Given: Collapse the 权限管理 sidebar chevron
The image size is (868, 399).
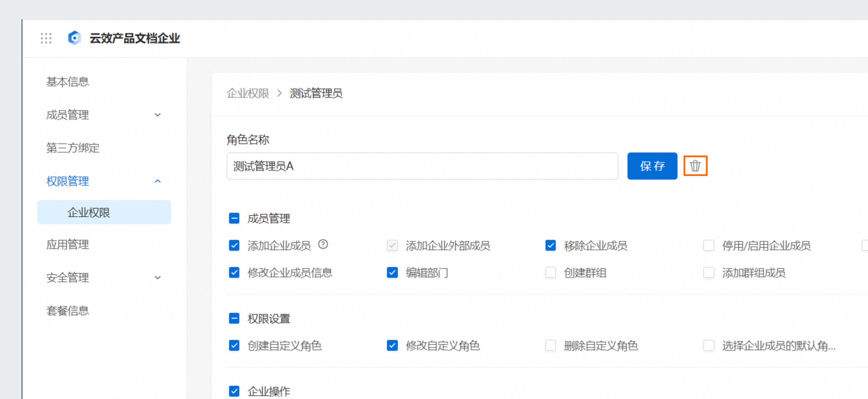Looking at the screenshot, I should point(157,181).
